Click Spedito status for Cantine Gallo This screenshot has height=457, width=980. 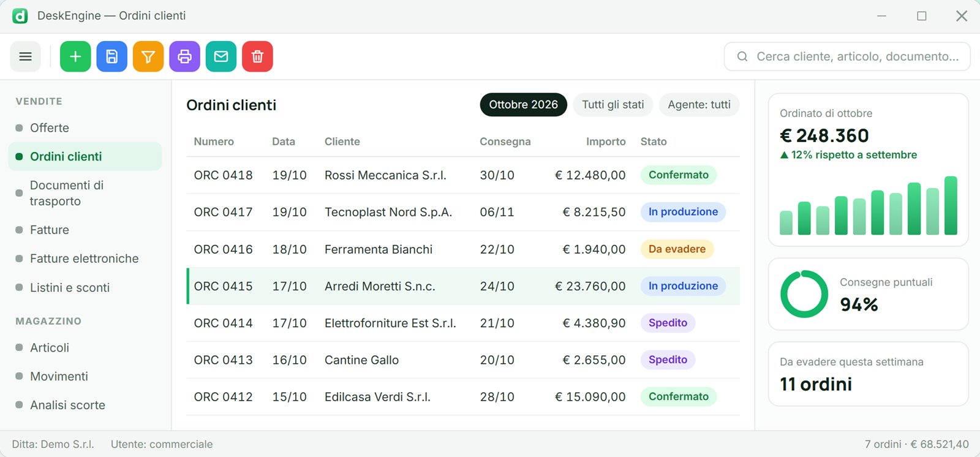[668, 360]
